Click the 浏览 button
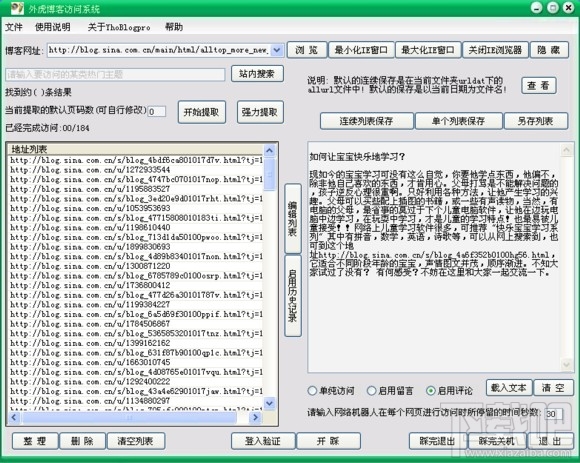580x463 pixels. 307,50
